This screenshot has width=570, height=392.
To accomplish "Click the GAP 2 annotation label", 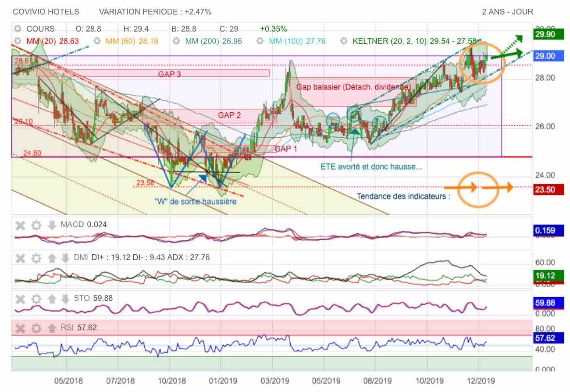I will tap(229, 115).
